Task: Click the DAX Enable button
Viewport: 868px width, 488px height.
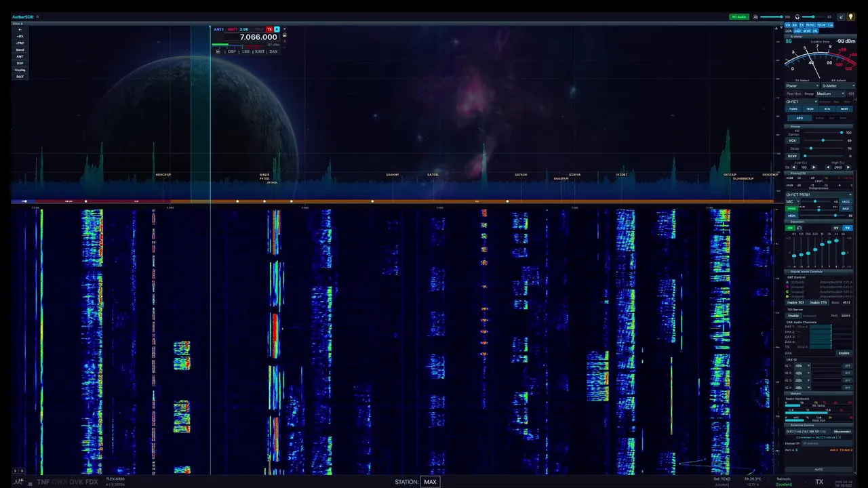Action: point(844,353)
